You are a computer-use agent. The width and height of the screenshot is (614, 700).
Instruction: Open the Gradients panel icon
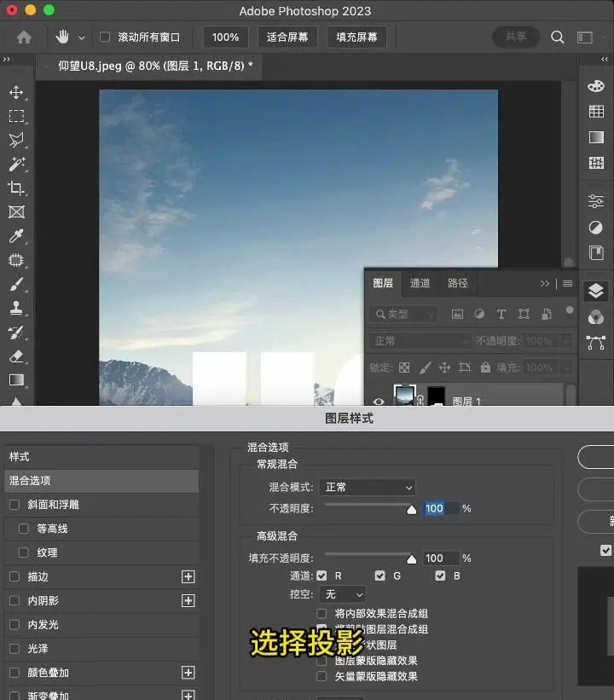(x=596, y=137)
